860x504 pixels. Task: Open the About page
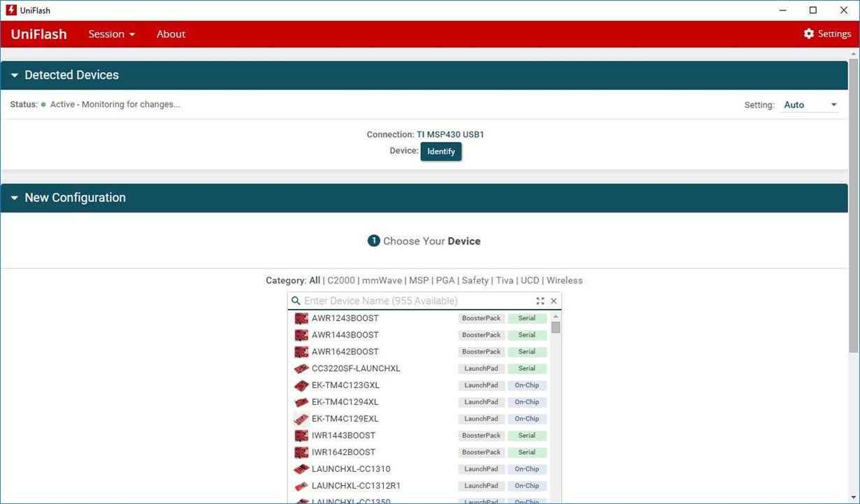click(x=171, y=34)
